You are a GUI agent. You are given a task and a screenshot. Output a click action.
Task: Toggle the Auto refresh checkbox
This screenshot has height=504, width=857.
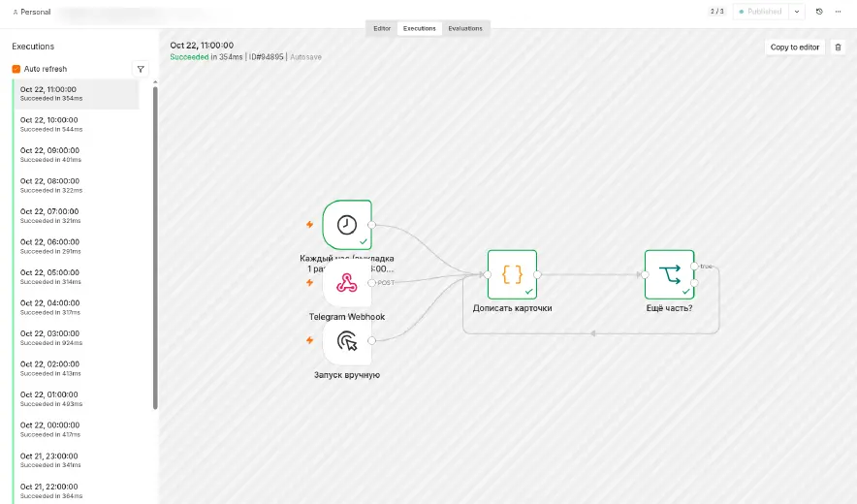[16, 69]
